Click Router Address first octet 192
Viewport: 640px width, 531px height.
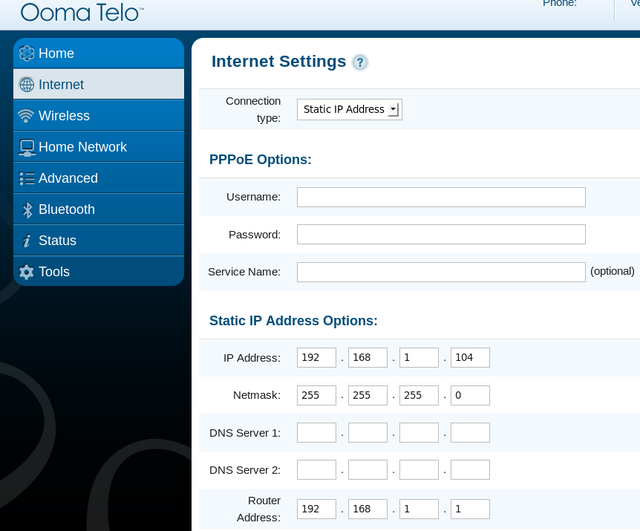[x=316, y=509]
